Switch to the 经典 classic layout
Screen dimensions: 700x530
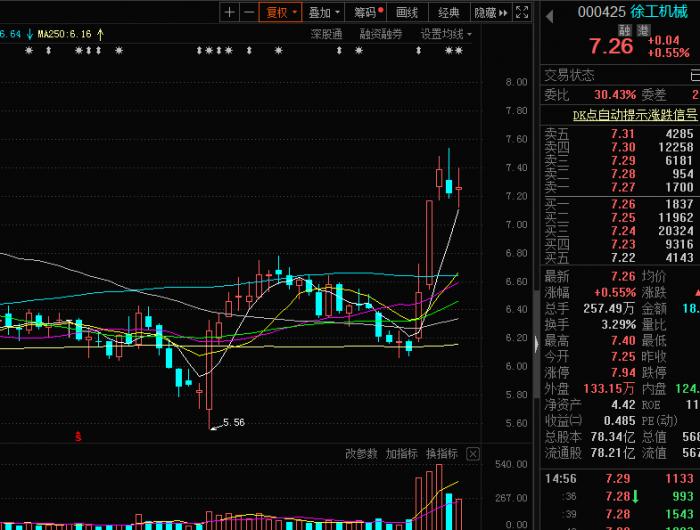coord(449,12)
